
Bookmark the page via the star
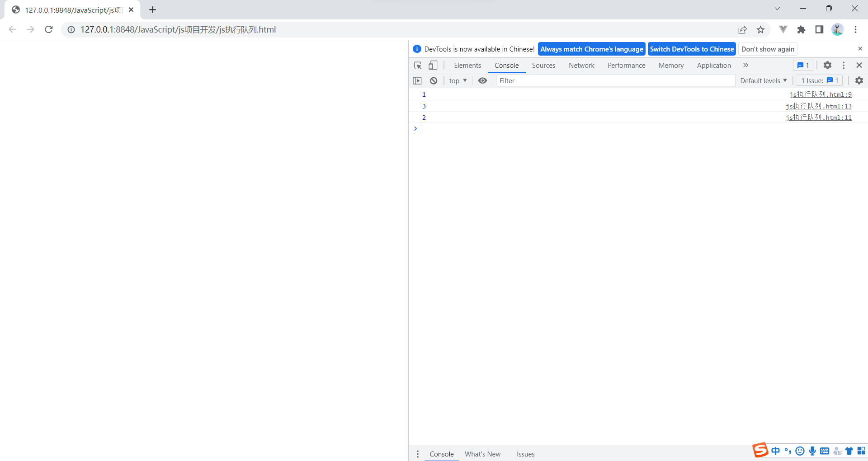coord(760,29)
